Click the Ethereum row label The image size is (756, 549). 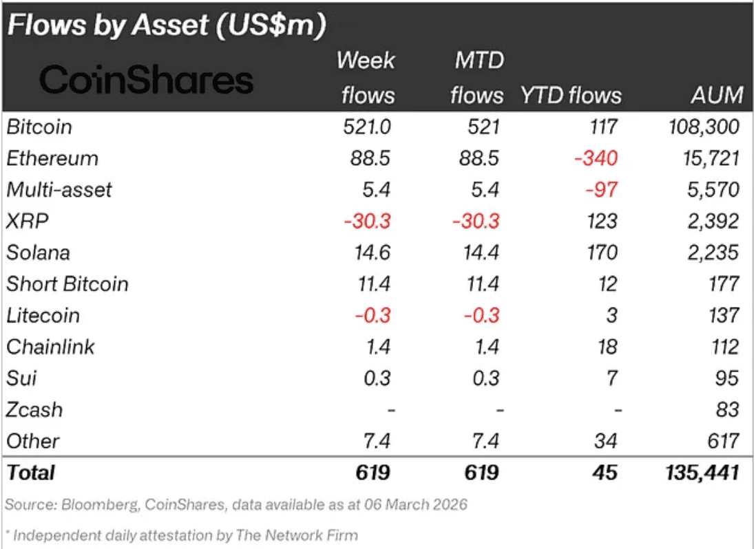(52, 158)
